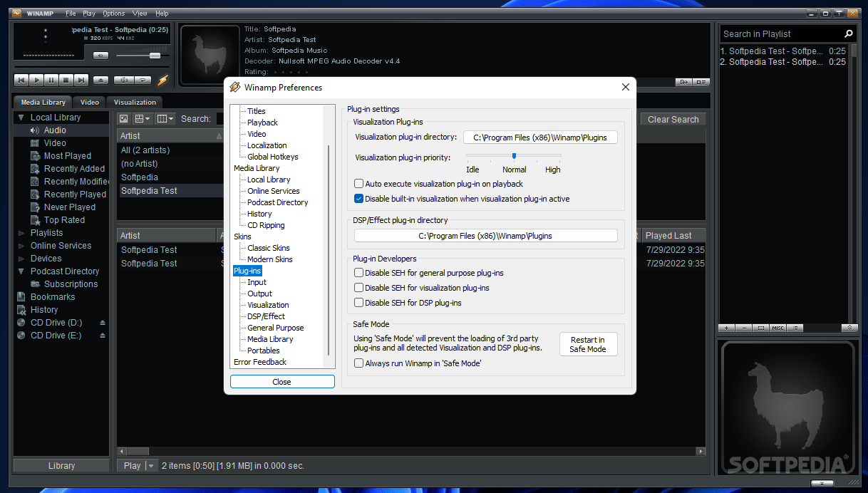Click the DSP/Effect plug-in directory path button
Screen dimensions: 868x493
486,236
